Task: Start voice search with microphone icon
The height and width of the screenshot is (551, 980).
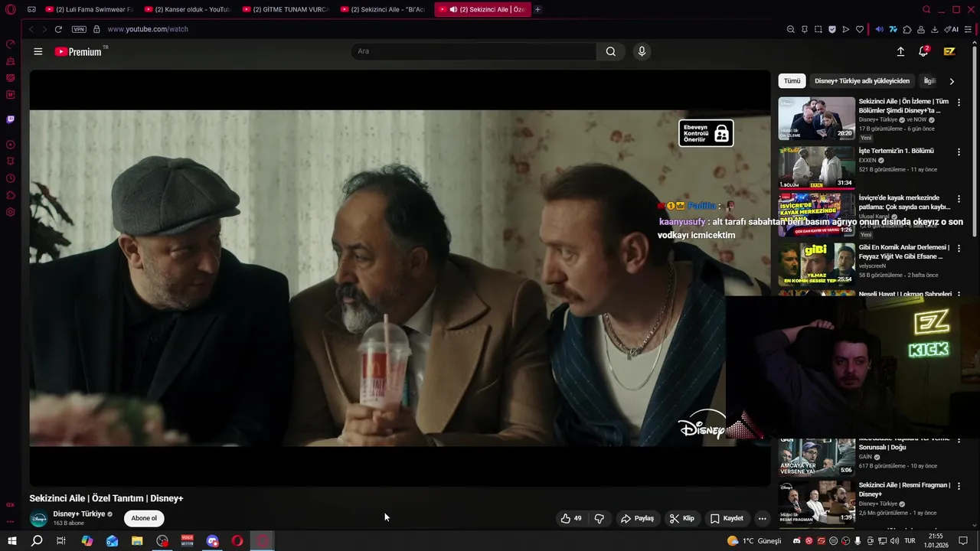Action: tap(642, 51)
